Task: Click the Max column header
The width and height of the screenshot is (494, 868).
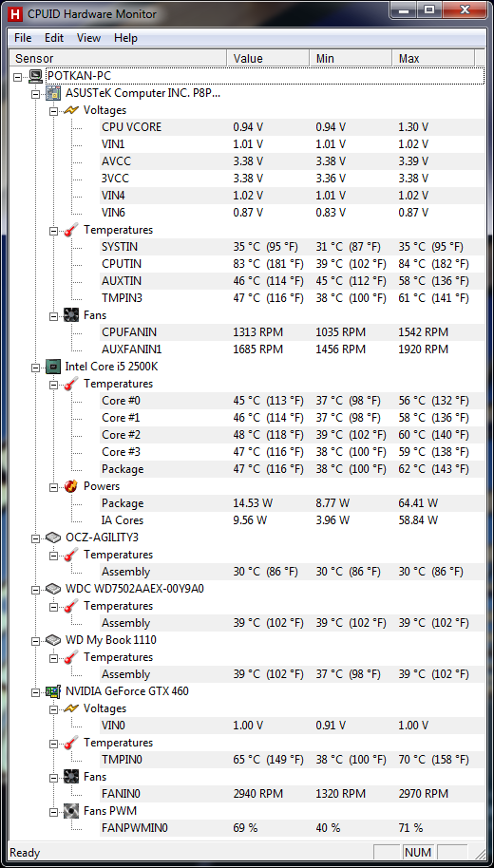Action: pyautogui.click(x=433, y=58)
